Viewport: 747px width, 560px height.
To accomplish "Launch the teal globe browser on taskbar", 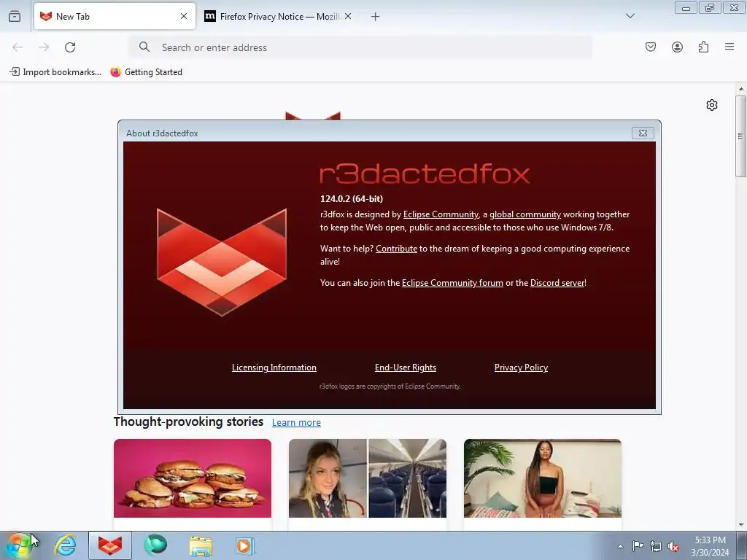I will pos(155,545).
